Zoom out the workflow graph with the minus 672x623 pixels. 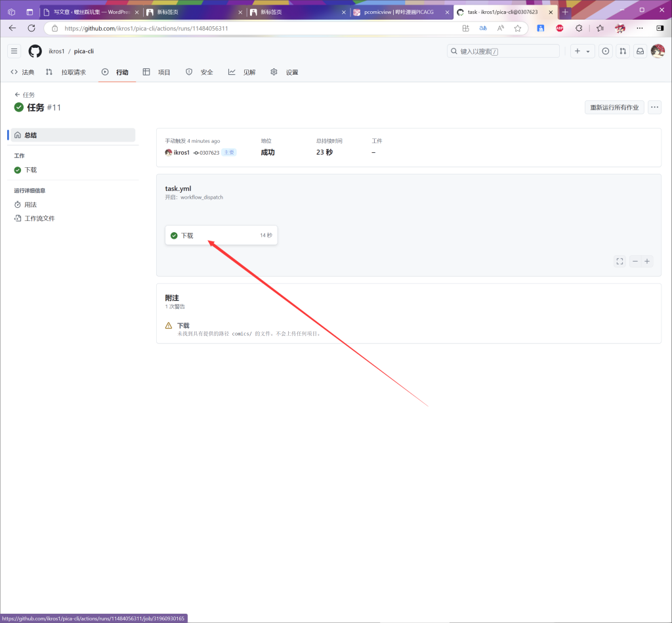pos(635,261)
